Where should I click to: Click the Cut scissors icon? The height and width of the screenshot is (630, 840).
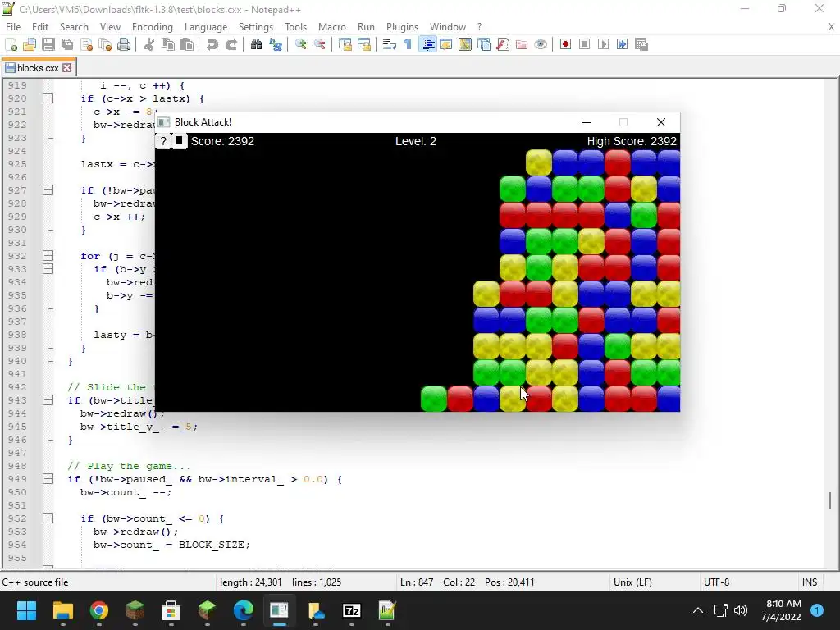[x=149, y=44]
